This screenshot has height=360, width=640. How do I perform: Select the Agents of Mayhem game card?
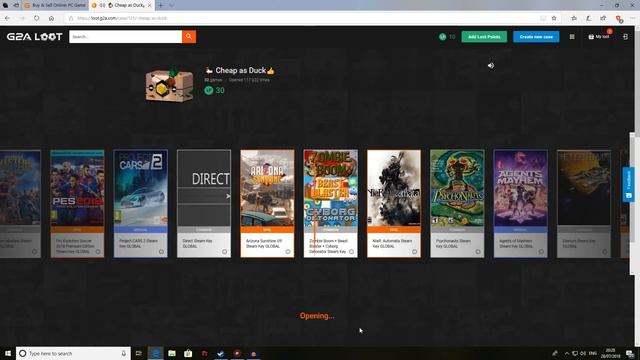pos(520,203)
